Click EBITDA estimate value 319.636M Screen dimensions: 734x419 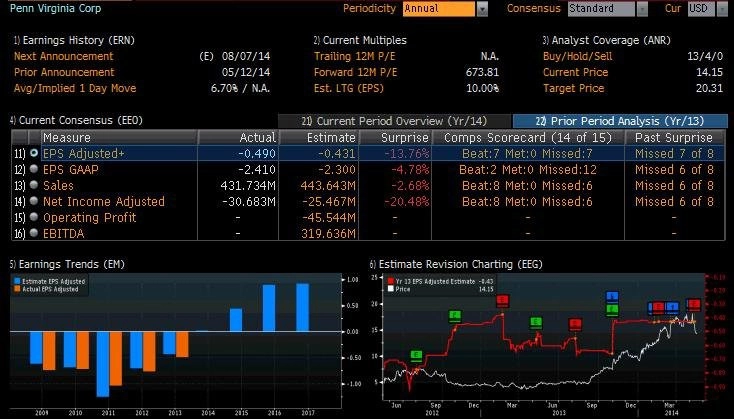pos(328,233)
